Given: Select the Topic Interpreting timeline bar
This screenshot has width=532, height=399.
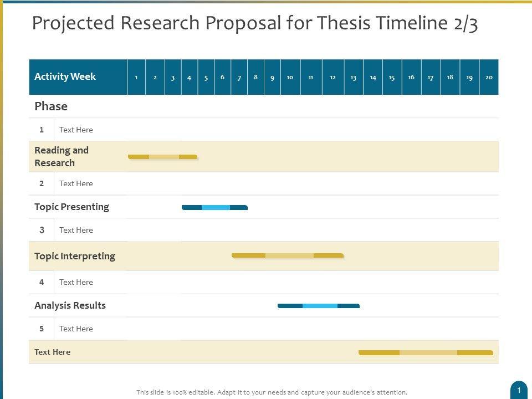Looking at the screenshot, I should coord(288,255).
